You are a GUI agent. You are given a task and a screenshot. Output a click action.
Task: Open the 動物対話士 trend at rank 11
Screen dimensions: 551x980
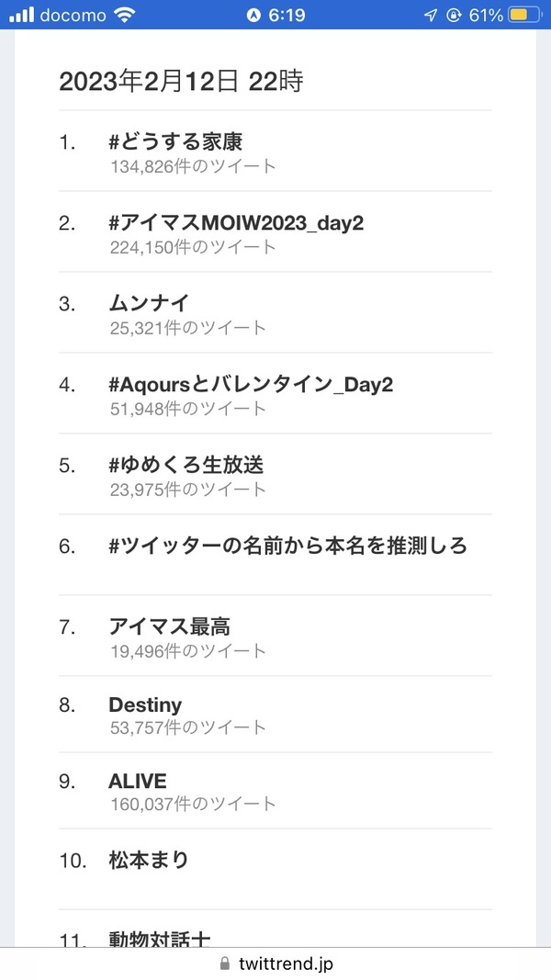(159, 938)
